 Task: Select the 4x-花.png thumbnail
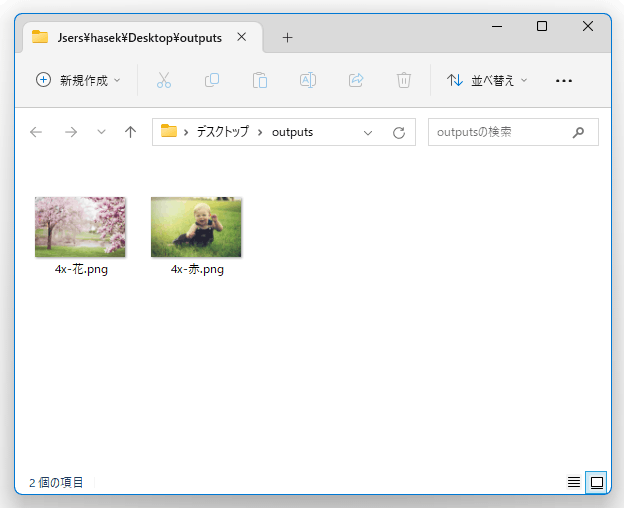point(80,227)
